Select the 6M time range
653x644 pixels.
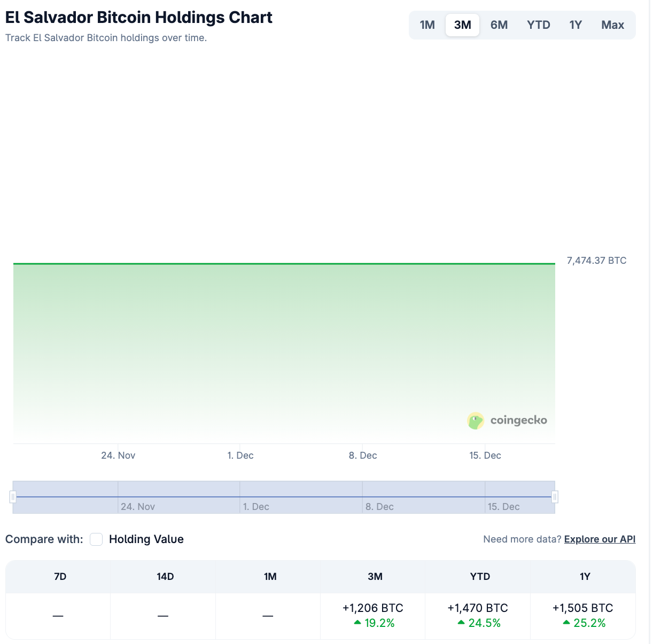(499, 25)
